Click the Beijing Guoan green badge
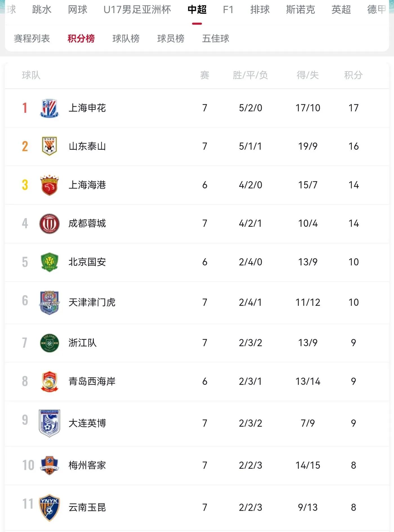The height and width of the screenshot is (532, 394). point(49,262)
